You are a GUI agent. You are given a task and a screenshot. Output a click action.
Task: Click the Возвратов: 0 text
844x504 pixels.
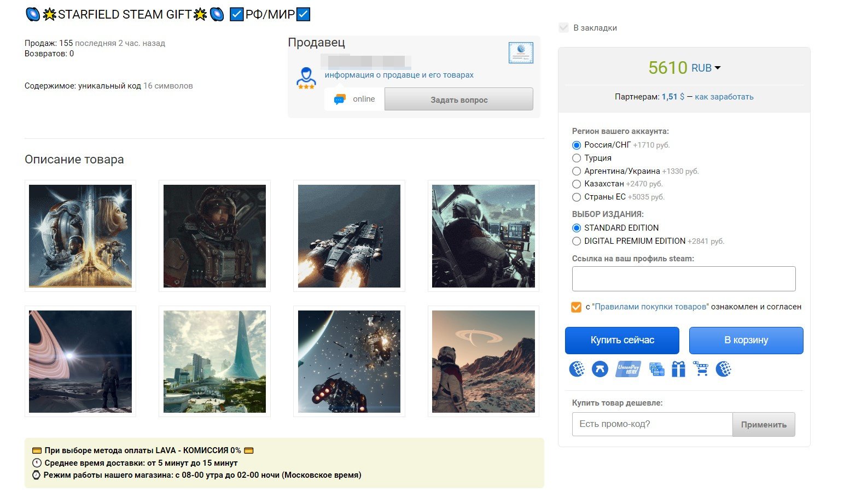49,54
